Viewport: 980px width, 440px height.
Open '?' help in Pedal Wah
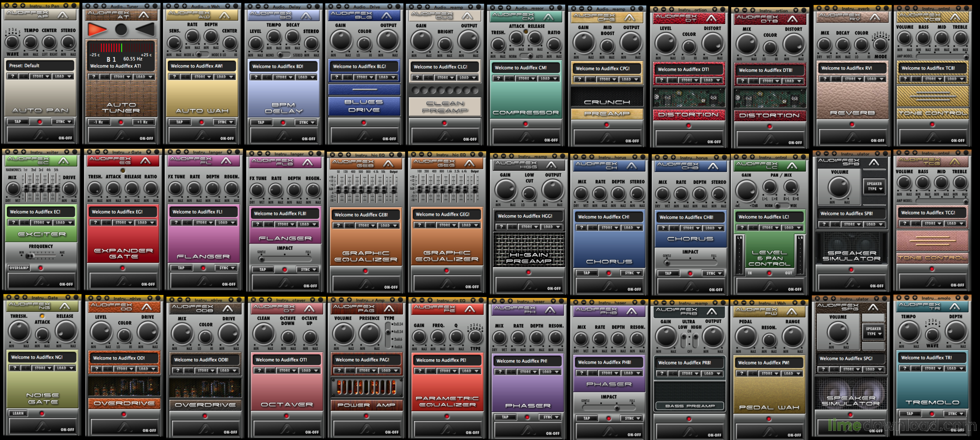pyautogui.click(x=741, y=373)
